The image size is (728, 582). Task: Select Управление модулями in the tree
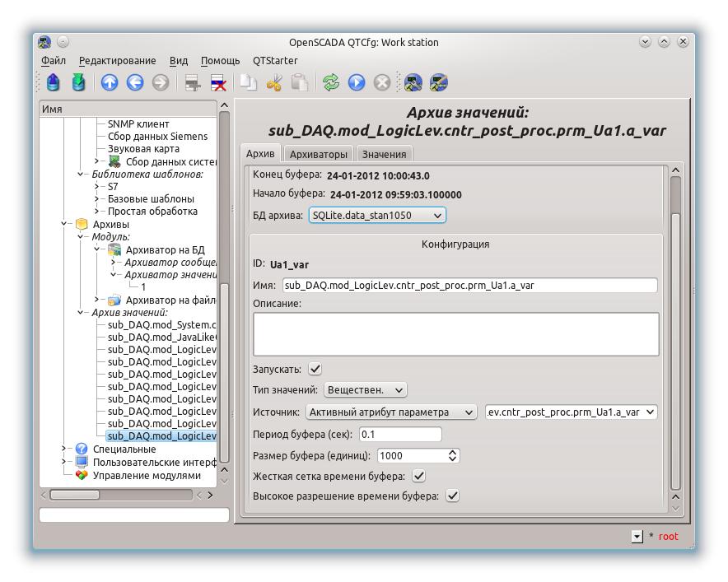tap(146, 475)
